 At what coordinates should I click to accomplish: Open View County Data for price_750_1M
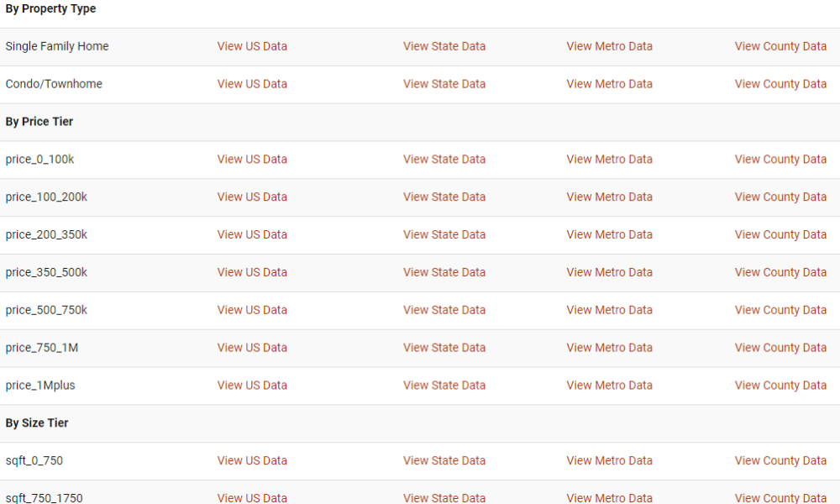click(x=780, y=348)
